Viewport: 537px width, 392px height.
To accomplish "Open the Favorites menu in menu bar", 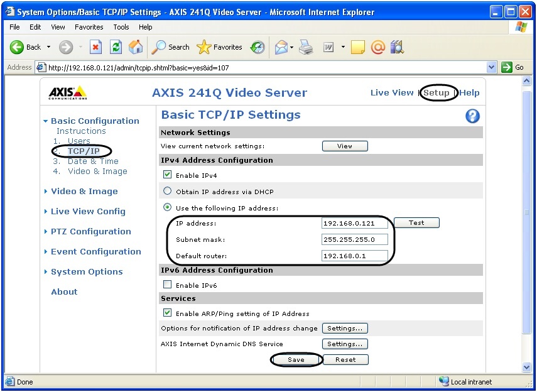I will point(89,27).
